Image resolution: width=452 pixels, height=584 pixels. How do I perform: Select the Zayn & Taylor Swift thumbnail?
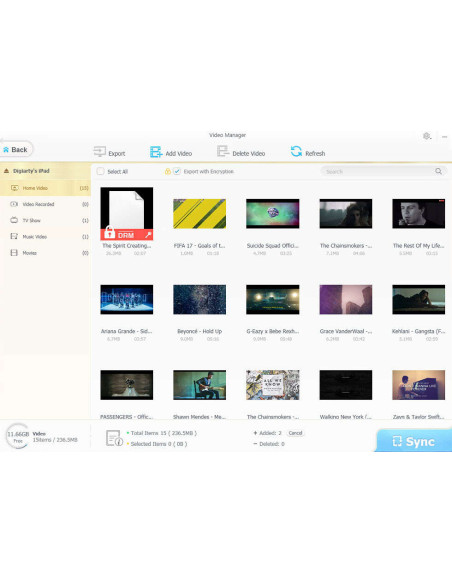click(418, 385)
